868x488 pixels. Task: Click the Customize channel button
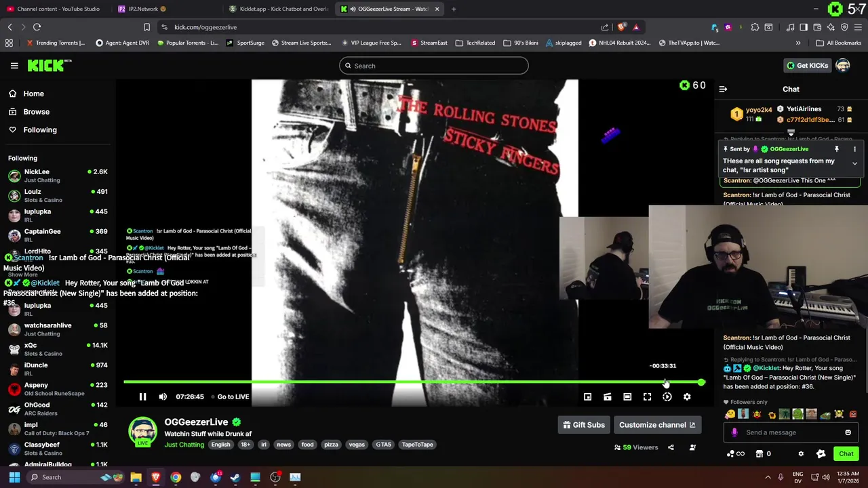tap(657, 425)
